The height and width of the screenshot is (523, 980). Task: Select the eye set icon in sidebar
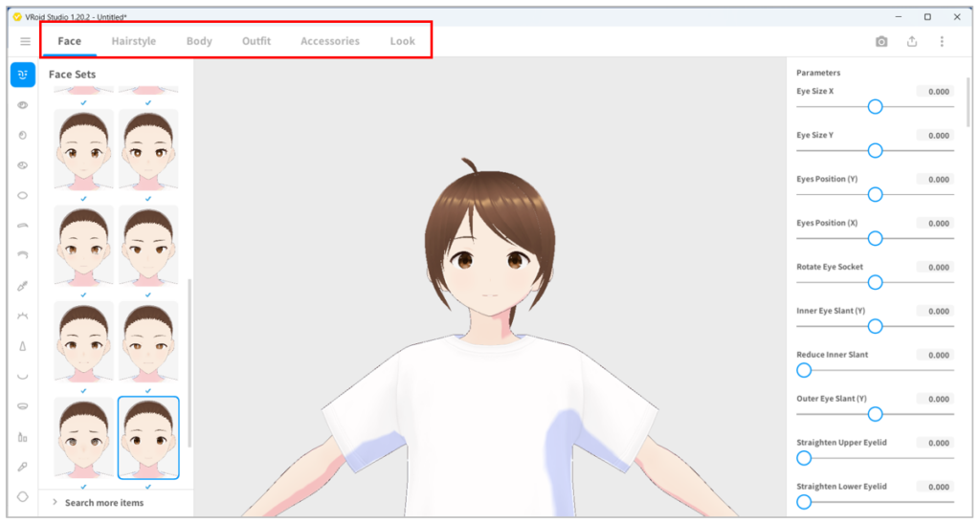click(23, 105)
